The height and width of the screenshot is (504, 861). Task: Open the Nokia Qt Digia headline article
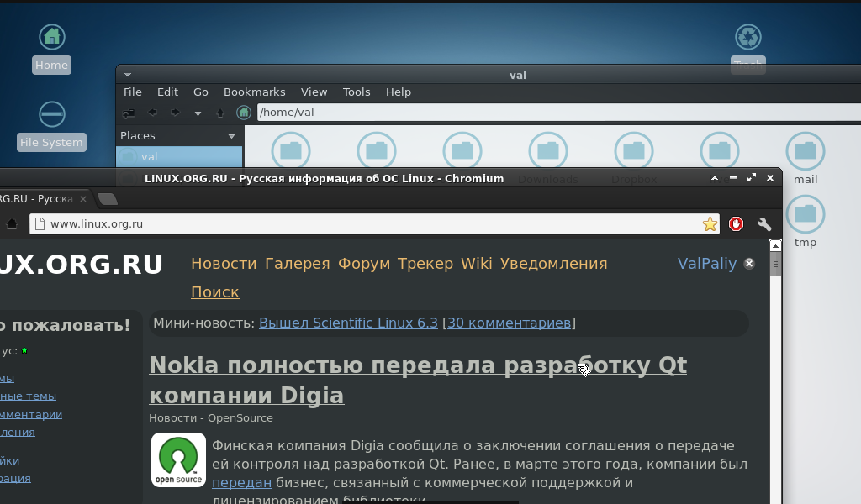(418, 380)
